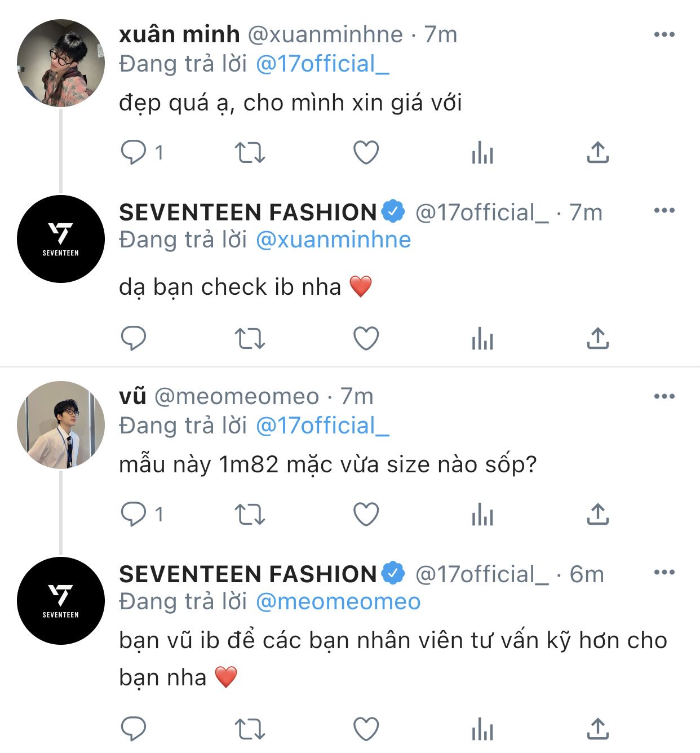Viewport: 700px width, 753px height.
Task: Retweet xuân minh's price question tweet
Action: 250,152
